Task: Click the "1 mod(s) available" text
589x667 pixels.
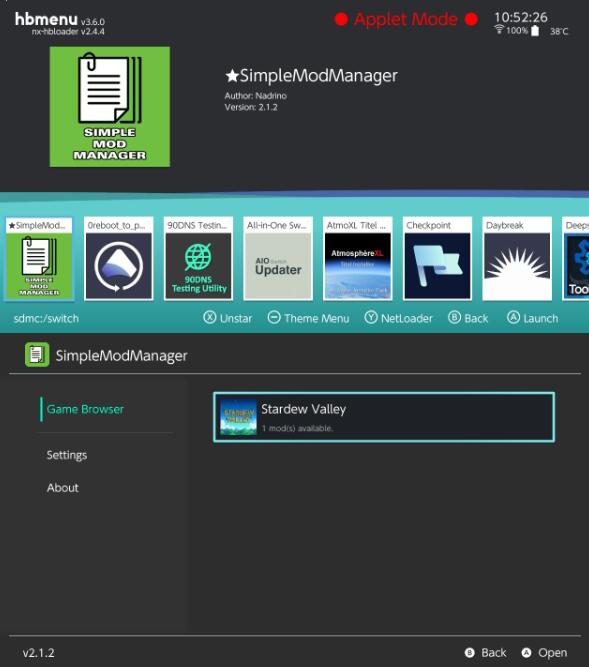Action: click(x=297, y=428)
